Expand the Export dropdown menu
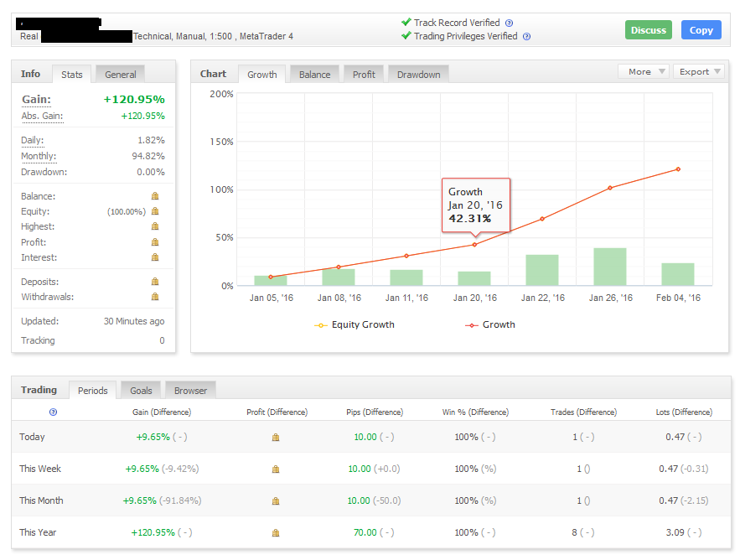Screen dimensions: 740x560 click(700, 72)
